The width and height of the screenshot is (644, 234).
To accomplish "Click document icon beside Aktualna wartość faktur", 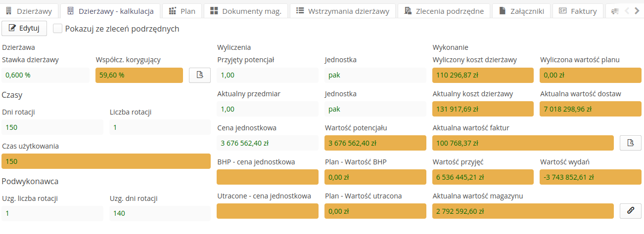I will pyautogui.click(x=631, y=143).
